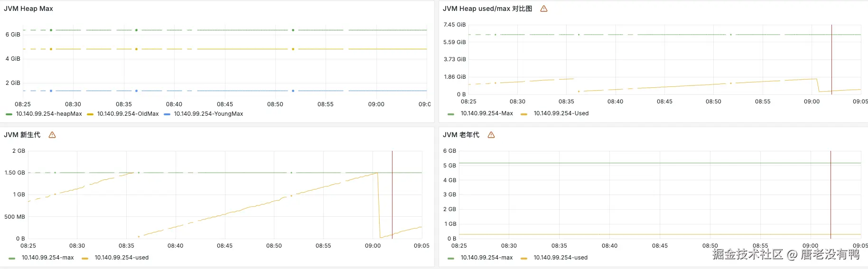Click warning icon next to JVM 新生代

52,135
